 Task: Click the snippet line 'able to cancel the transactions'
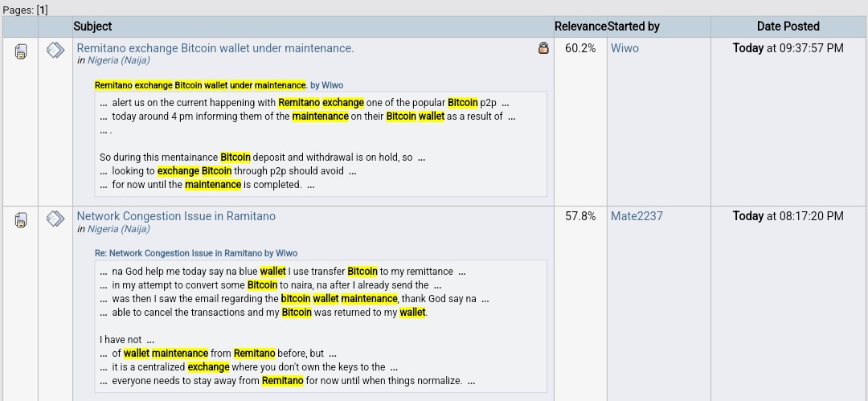pyautogui.click(x=264, y=313)
